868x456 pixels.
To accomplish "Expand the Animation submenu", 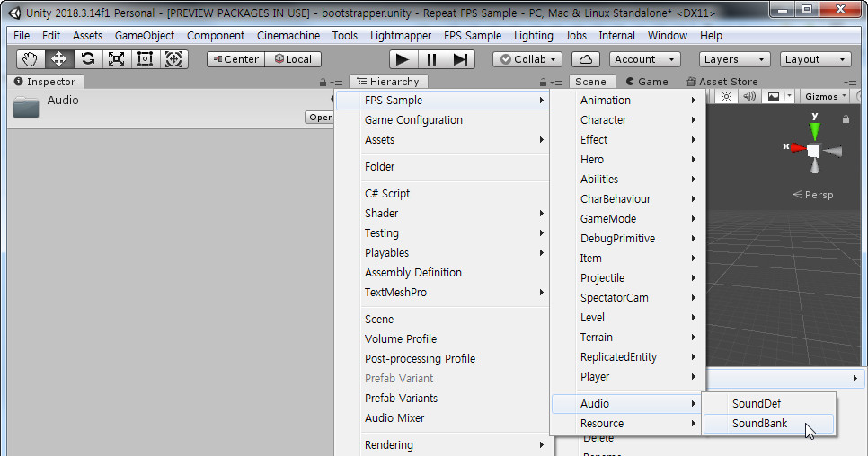I will click(x=627, y=100).
